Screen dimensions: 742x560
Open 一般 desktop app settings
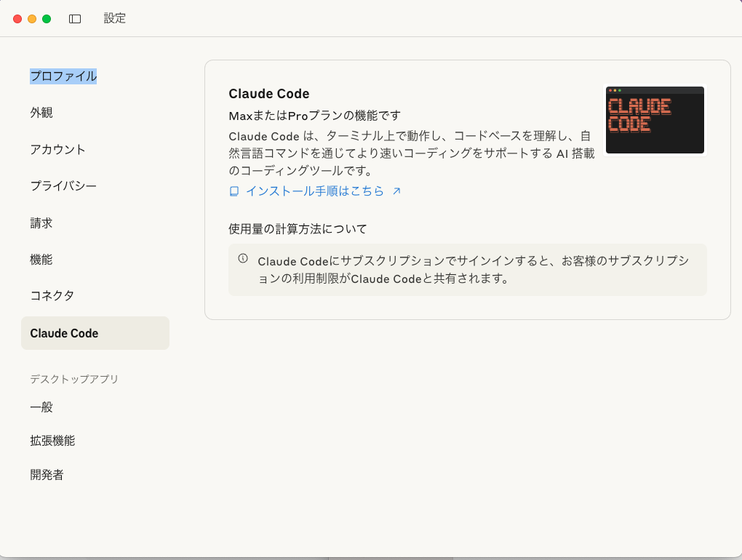[x=41, y=407]
